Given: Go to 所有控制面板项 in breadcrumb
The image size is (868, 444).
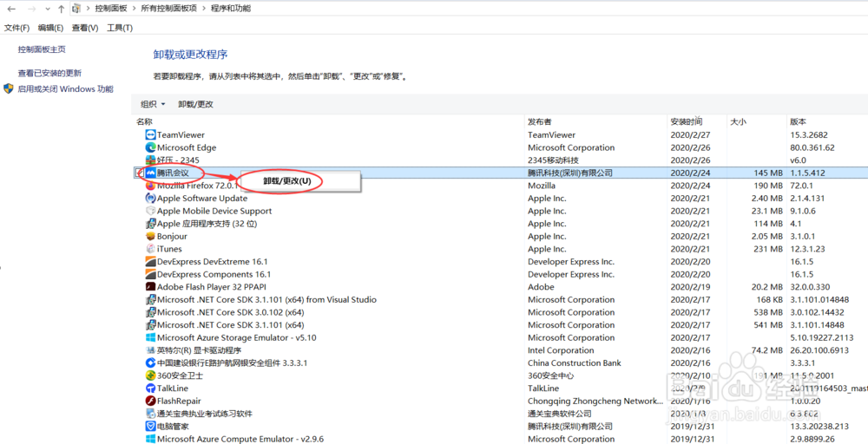Looking at the screenshot, I should pos(170,9).
